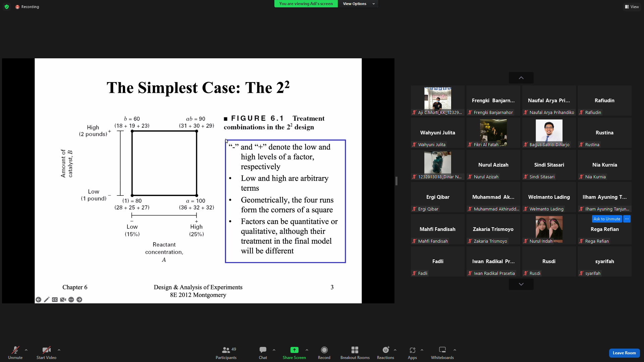
Task: Open the View Options dropdown
Action: pyautogui.click(x=358, y=4)
